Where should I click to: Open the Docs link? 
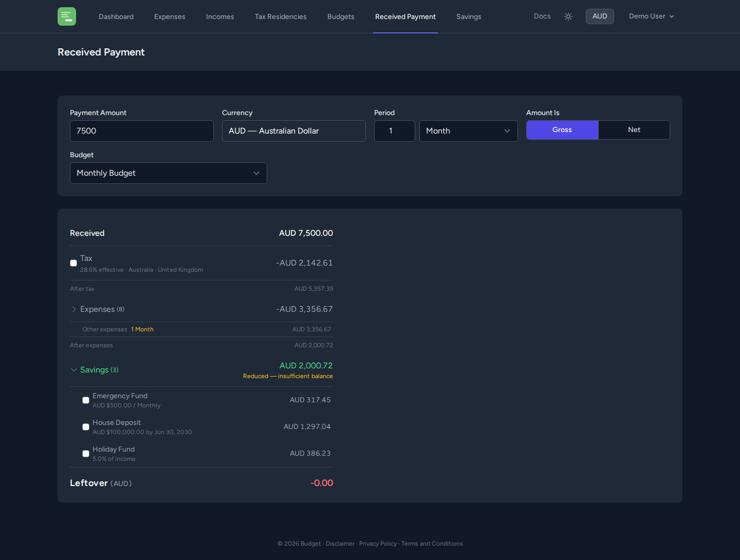pos(542,16)
